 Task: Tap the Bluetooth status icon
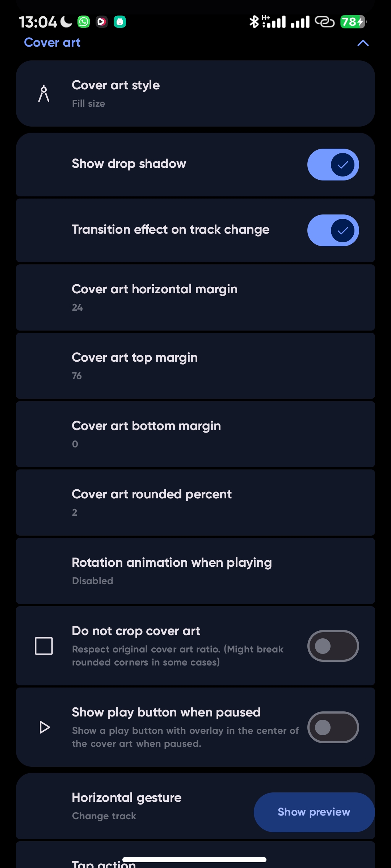click(254, 22)
